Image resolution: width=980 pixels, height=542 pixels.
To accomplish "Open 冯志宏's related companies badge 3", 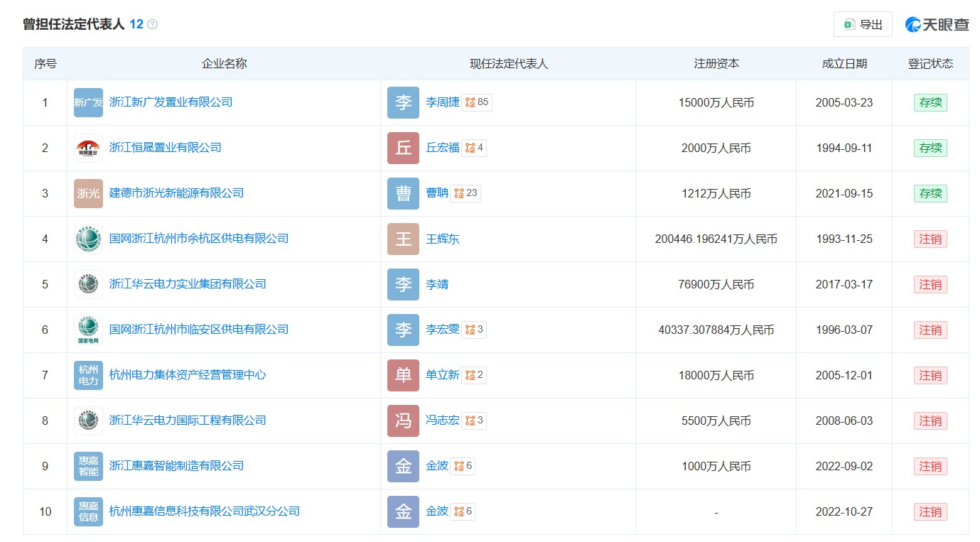I will [x=474, y=421].
